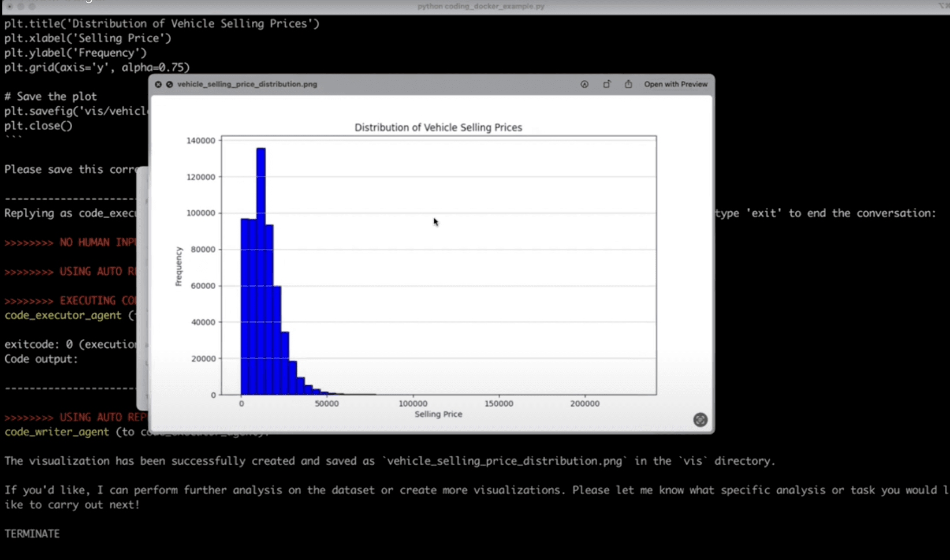The image size is (950, 560).
Task: Click the code_executor_agent text in terminal
Action: point(64,315)
